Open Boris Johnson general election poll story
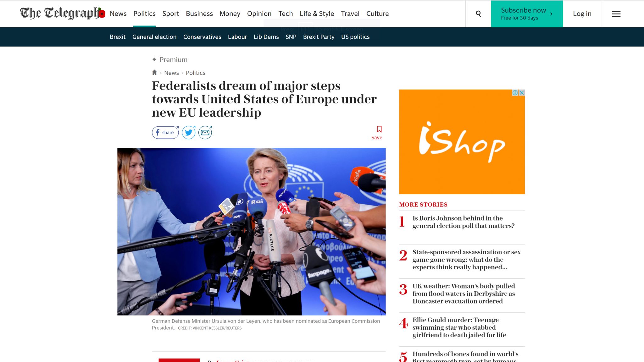 (463, 222)
